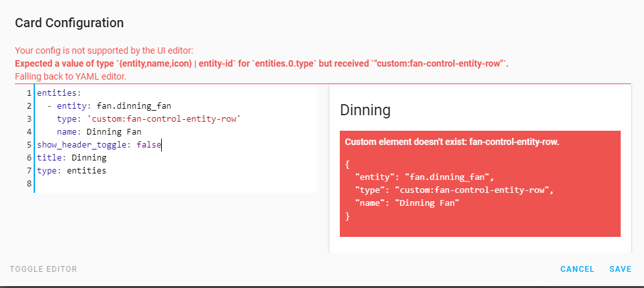Click line number 1 in the gutter
This screenshot has height=288, width=644.
pyautogui.click(x=29, y=93)
